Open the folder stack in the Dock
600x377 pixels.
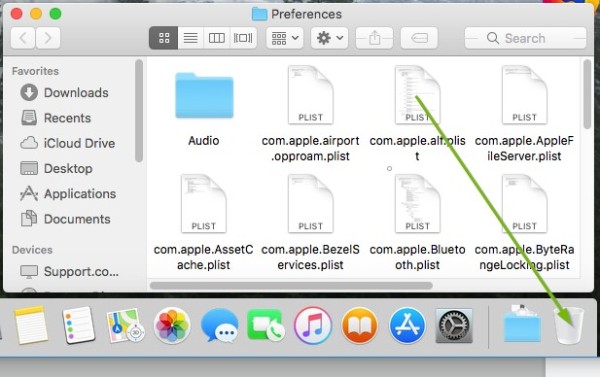tap(522, 324)
